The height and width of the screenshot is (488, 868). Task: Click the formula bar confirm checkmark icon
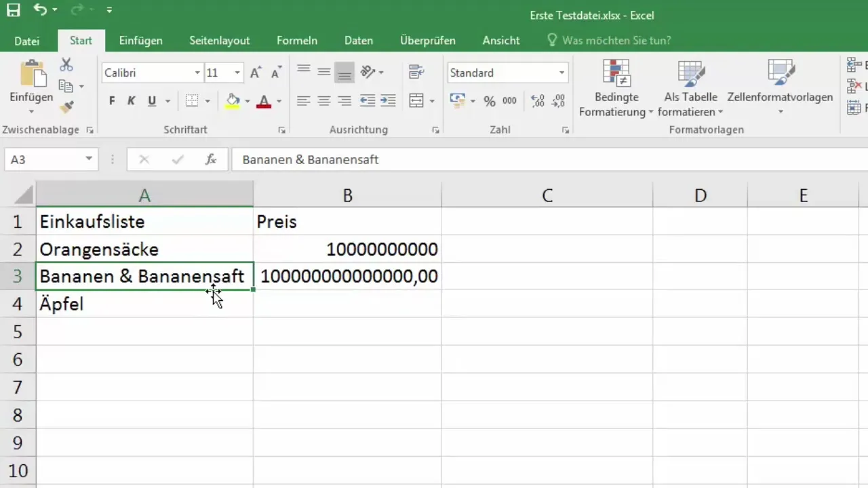tap(178, 159)
